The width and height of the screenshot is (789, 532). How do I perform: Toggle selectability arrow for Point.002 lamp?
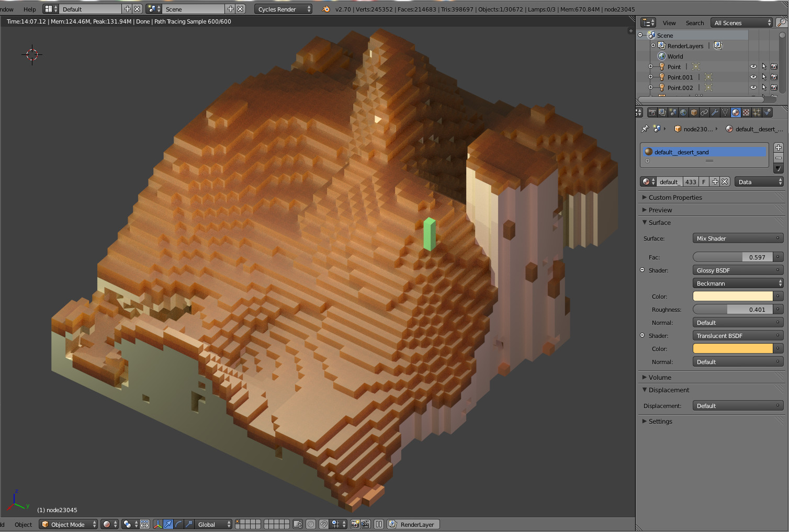764,88
